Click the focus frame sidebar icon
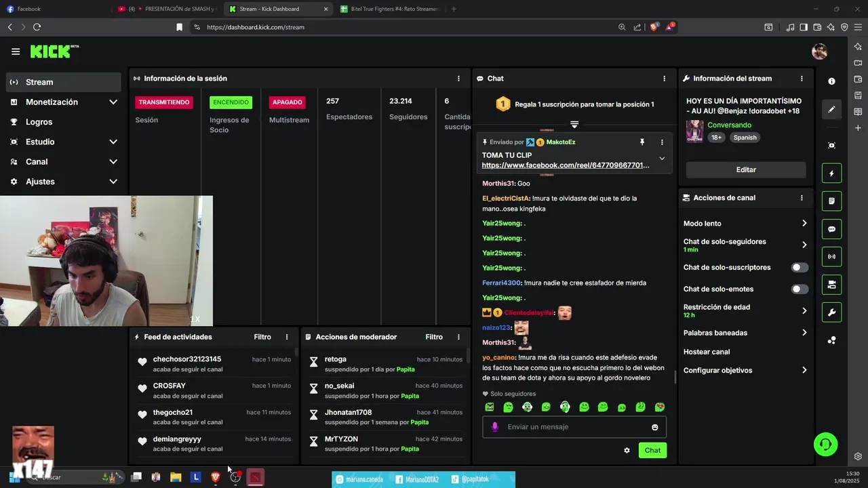Screen dimensions: 868x488 831,146
